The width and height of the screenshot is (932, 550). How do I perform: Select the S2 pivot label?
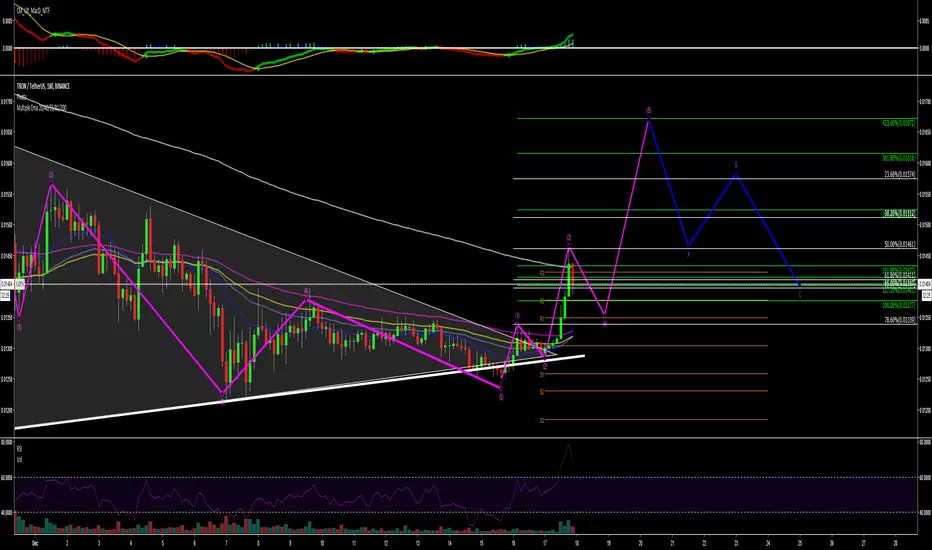(542, 392)
